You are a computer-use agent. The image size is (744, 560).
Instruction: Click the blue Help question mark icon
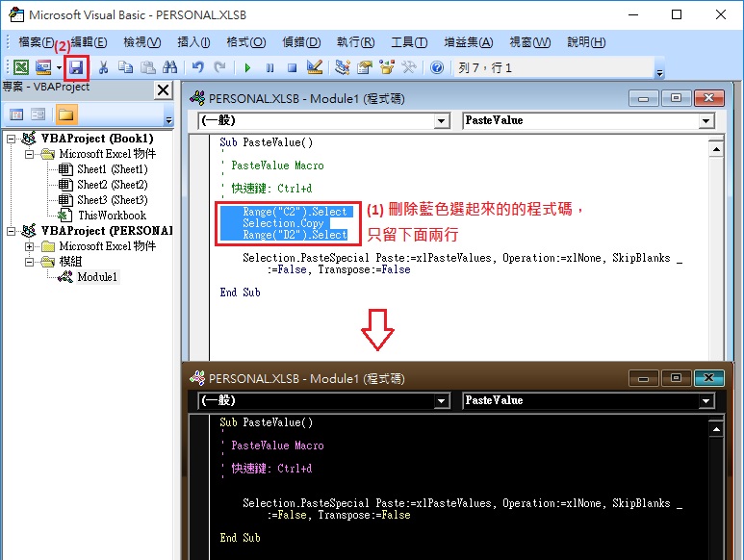tap(437, 67)
